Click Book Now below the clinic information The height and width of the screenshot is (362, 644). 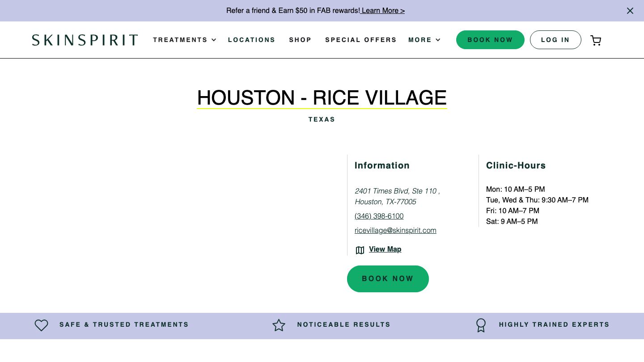tap(388, 279)
